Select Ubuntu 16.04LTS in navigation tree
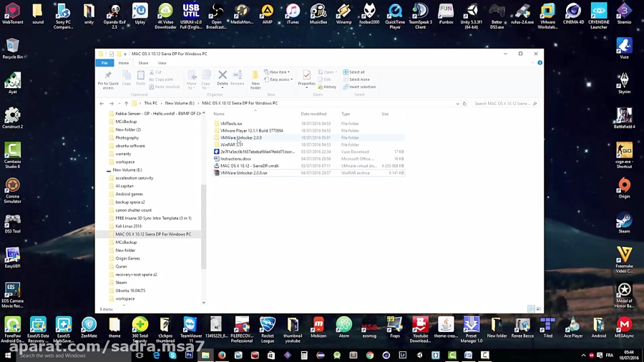644x362 pixels. [130, 290]
